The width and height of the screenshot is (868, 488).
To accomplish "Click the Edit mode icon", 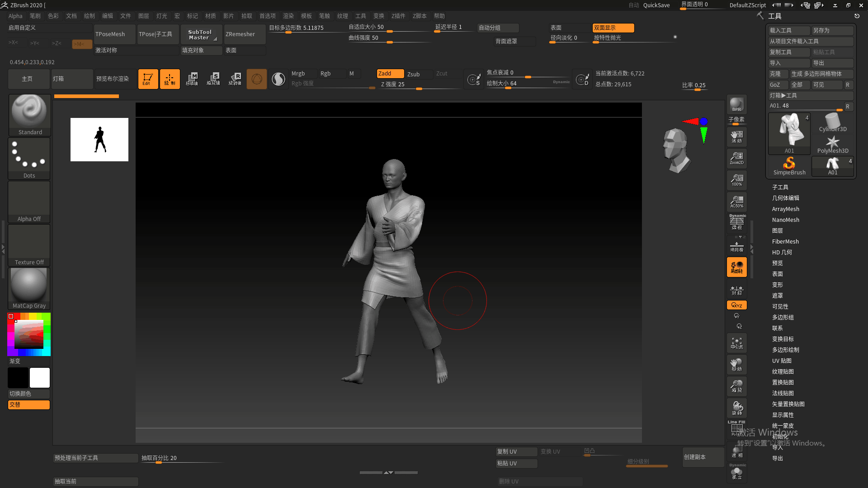I will 148,79.
